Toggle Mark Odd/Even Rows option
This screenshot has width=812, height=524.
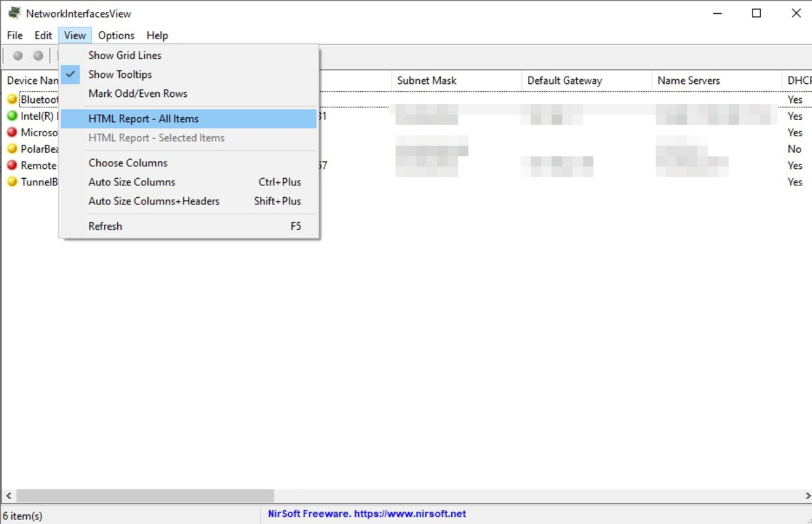coord(189,94)
